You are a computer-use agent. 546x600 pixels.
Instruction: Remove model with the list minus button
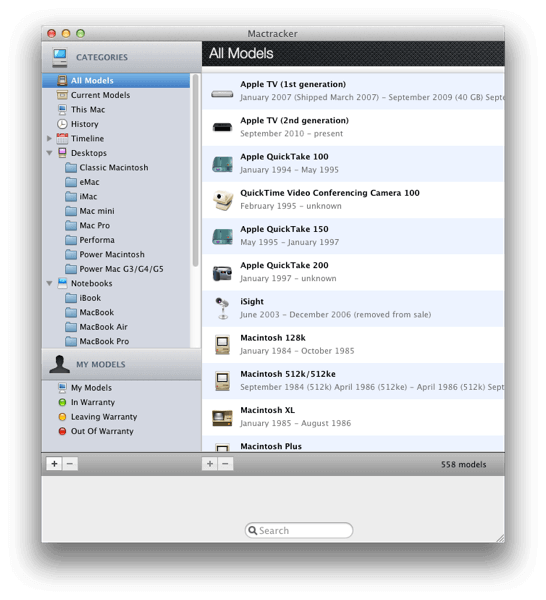(x=226, y=464)
